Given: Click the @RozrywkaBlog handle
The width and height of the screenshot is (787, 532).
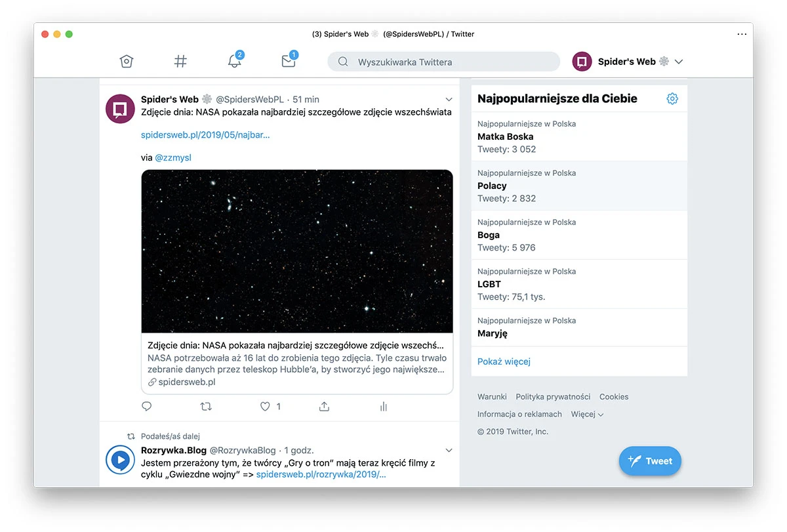Looking at the screenshot, I should pyautogui.click(x=243, y=450).
